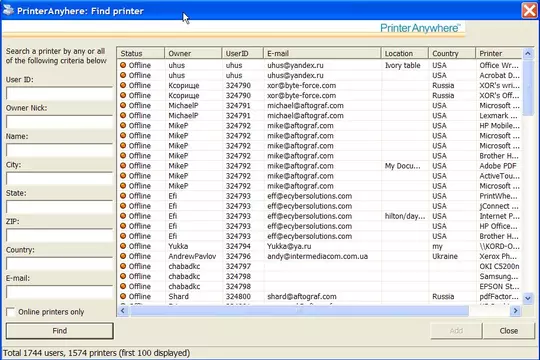Select the shard@aftograf.com email cell

302,296
